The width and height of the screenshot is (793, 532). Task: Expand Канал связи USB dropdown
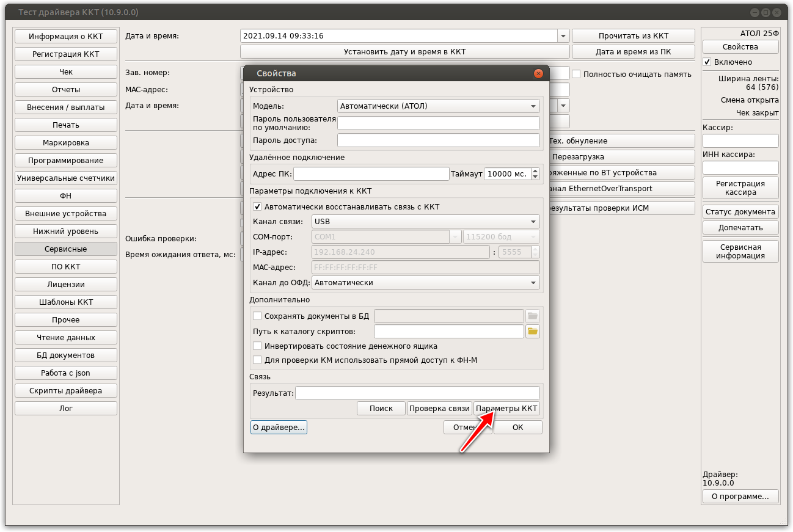[426, 222]
